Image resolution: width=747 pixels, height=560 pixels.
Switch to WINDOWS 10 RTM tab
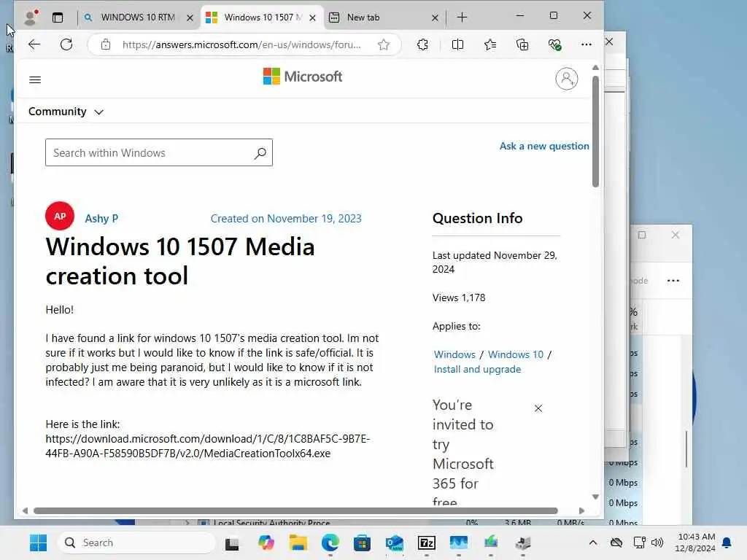click(138, 17)
